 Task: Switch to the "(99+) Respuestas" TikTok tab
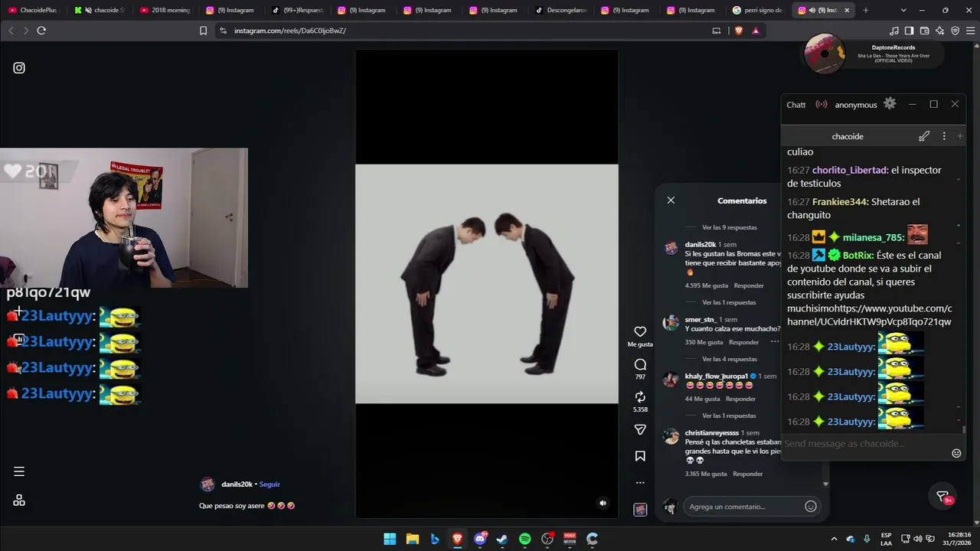point(297,10)
